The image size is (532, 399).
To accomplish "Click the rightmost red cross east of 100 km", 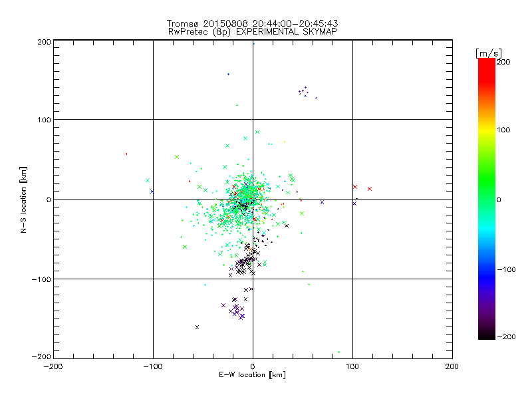I will pos(370,189).
